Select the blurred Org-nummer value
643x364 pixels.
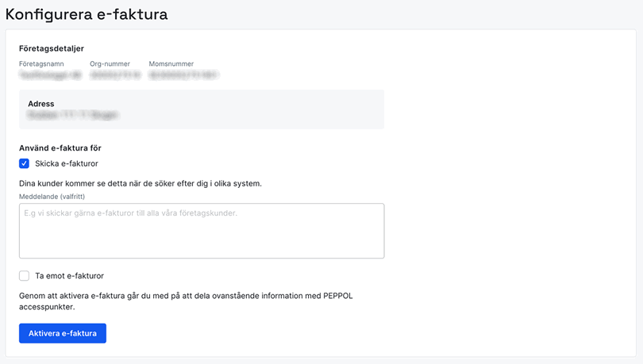pyautogui.click(x=115, y=75)
